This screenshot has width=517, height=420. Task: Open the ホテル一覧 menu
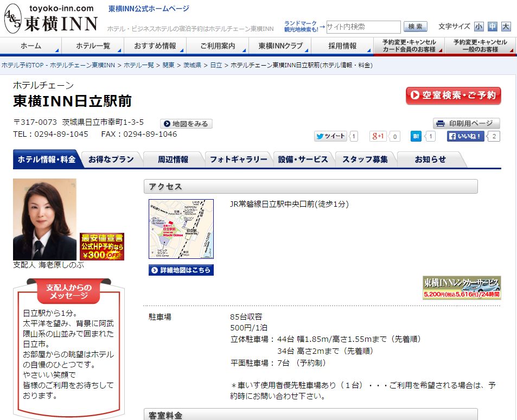coord(93,46)
